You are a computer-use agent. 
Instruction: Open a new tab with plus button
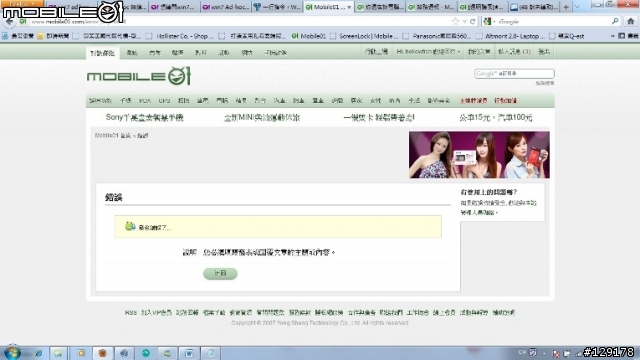566,7
